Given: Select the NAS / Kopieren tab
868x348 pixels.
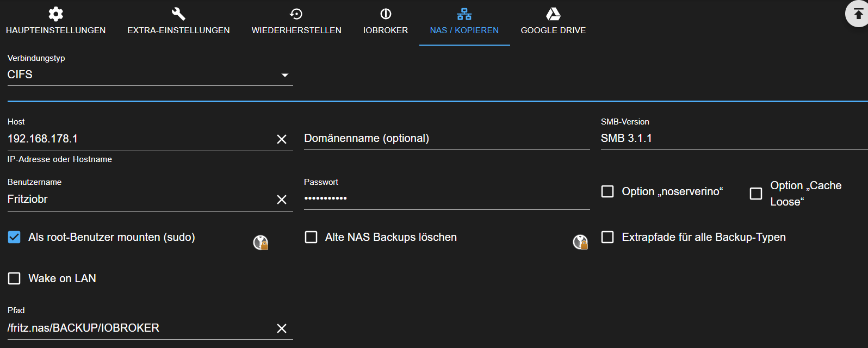Looking at the screenshot, I should [464, 22].
